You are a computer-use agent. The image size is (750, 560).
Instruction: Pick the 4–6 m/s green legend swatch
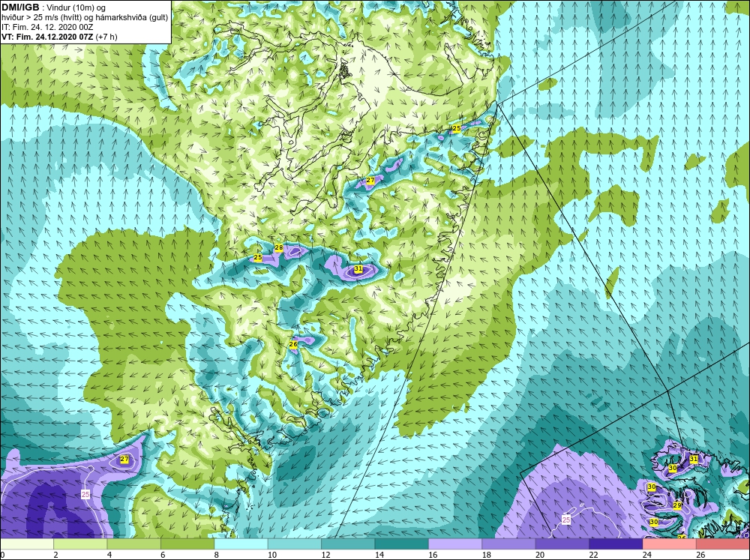coord(134,544)
